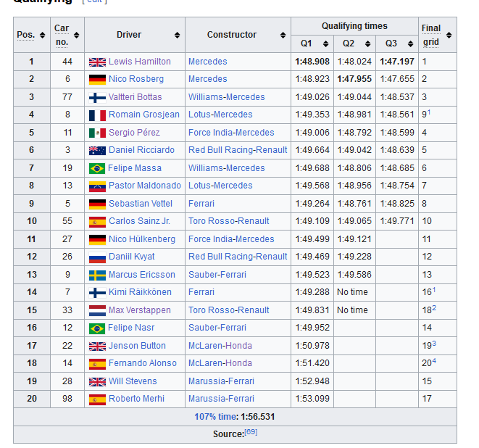
Task: Open the Nico Hülkenberg driver link
Action: tap(142, 239)
